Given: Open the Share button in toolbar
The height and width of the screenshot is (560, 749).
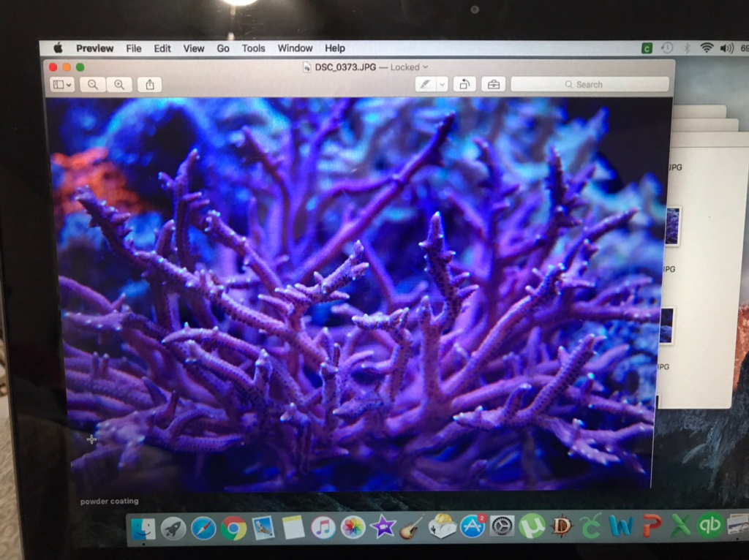Looking at the screenshot, I should click(x=149, y=85).
